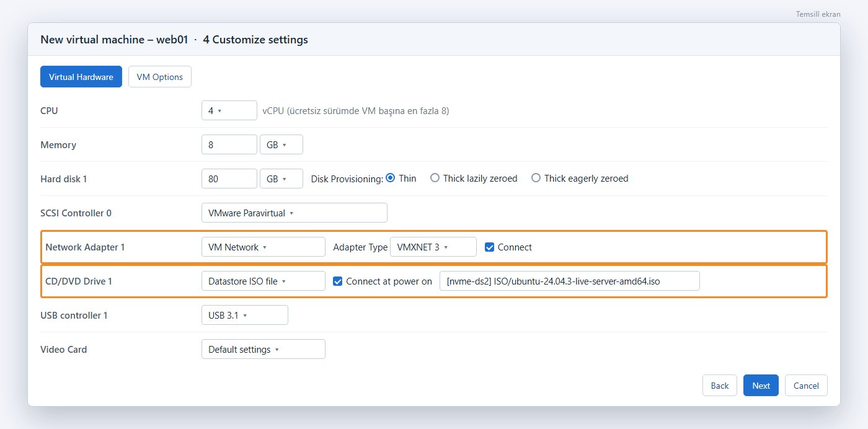Click the Next button
Screen dimensions: 868x429
click(761, 385)
